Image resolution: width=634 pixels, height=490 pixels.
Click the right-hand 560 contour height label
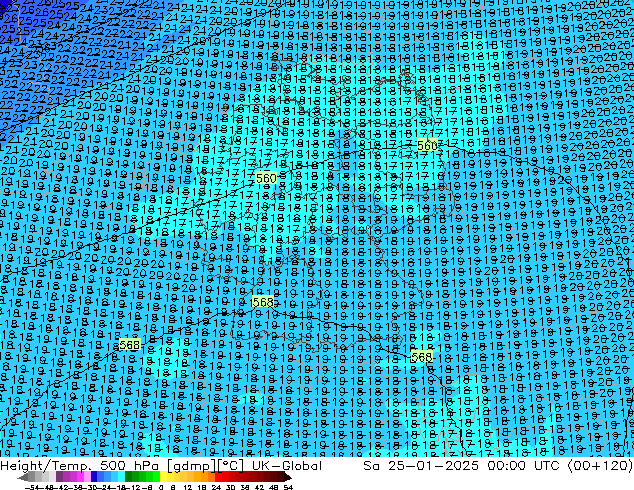427,145
